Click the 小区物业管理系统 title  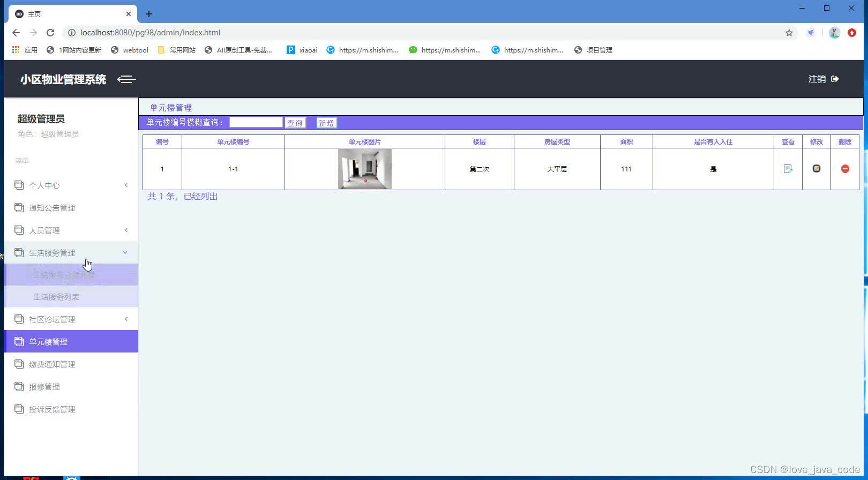pos(63,79)
